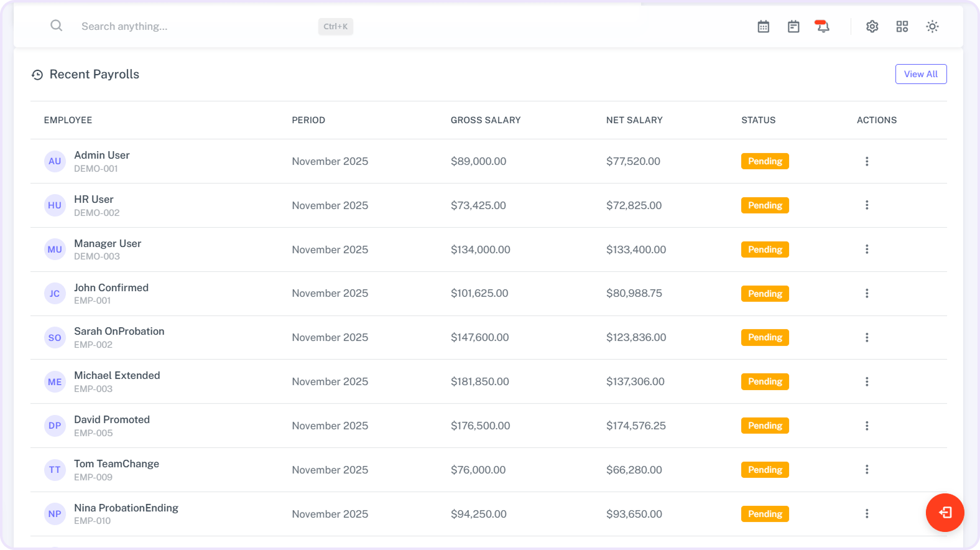Screen dimensions: 980x550
Task: Click Pending badge for Michael Extended
Action: (764, 381)
